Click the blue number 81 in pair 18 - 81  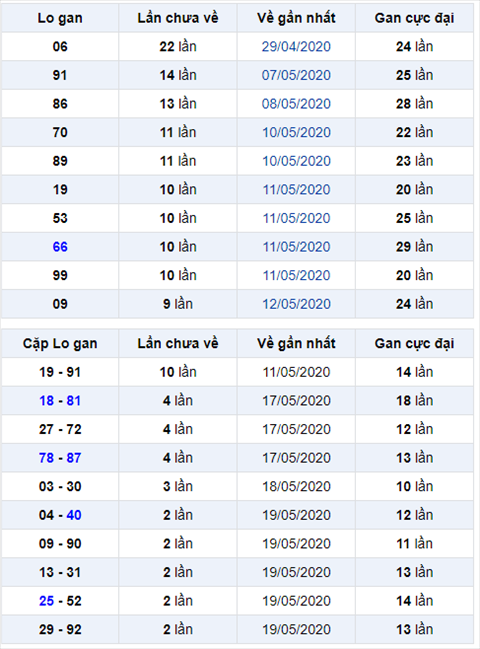pos(74,401)
